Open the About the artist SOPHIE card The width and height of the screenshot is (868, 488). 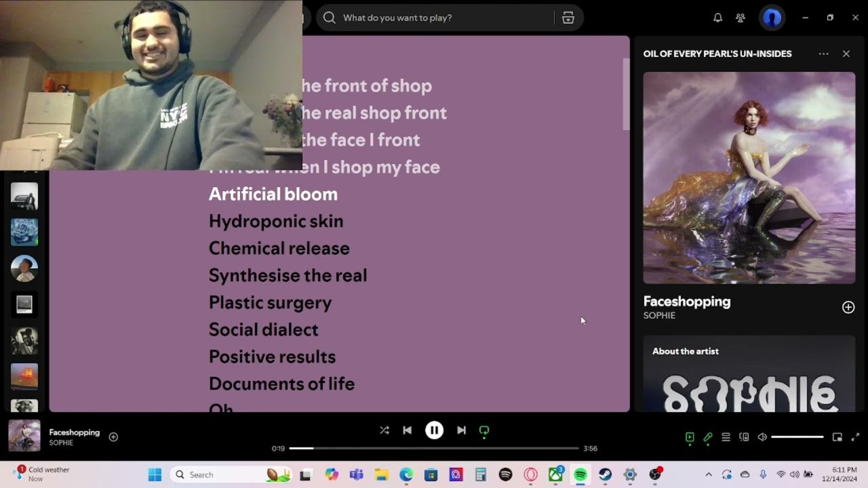(749, 373)
